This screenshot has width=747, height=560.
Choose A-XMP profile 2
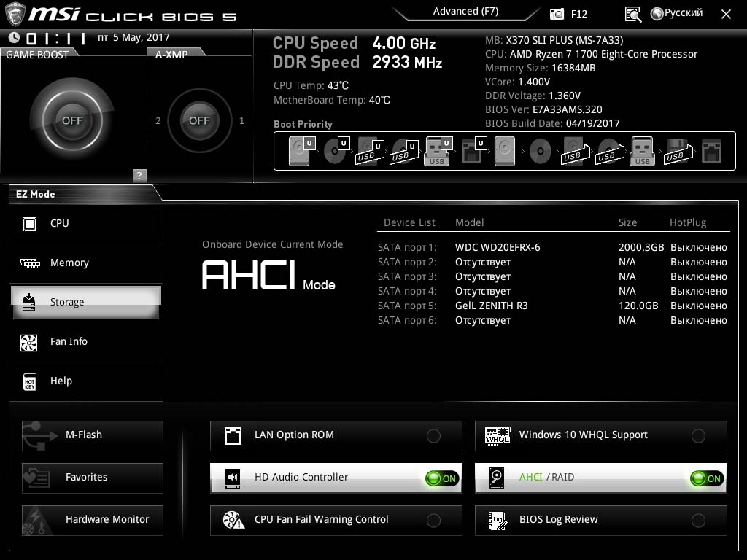pos(158,121)
